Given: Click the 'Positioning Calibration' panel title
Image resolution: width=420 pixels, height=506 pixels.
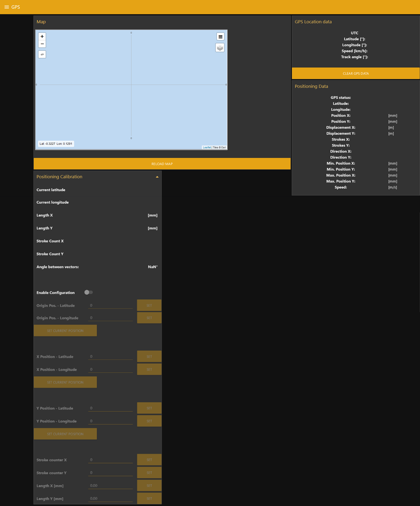Looking at the screenshot, I should [59, 177].
